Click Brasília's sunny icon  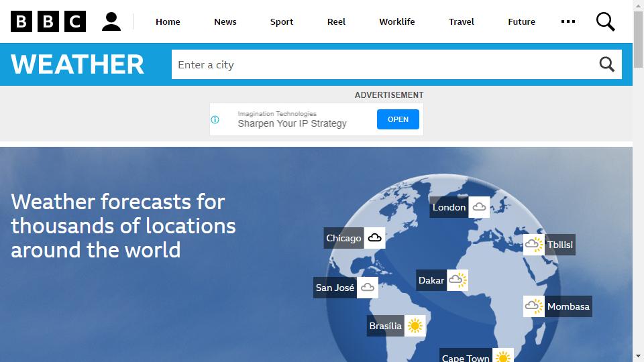[415, 326]
